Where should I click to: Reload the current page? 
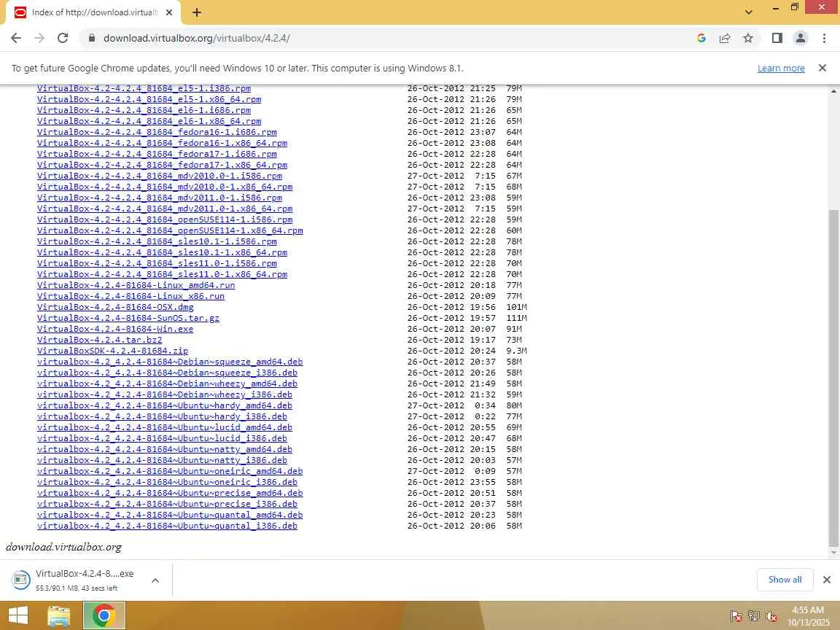point(63,38)
